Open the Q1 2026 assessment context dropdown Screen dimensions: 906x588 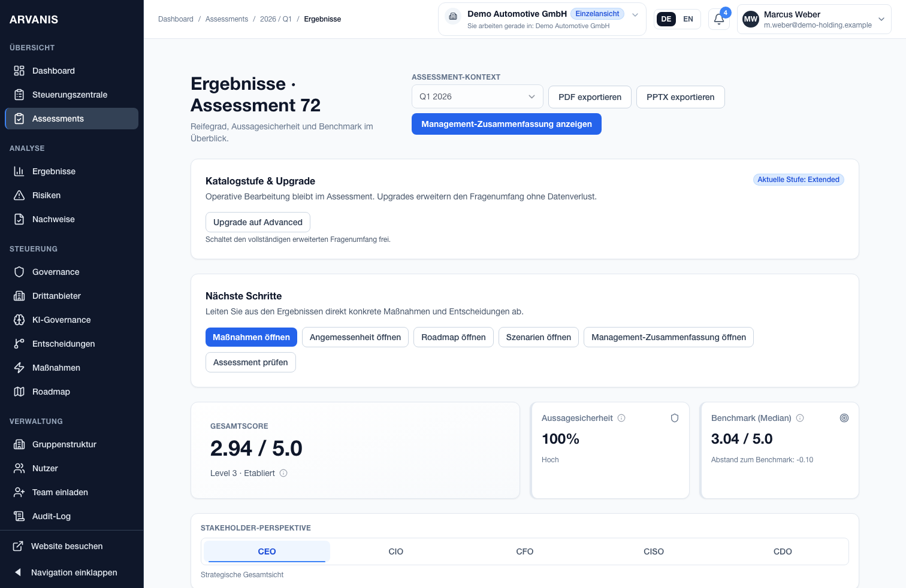477,96
